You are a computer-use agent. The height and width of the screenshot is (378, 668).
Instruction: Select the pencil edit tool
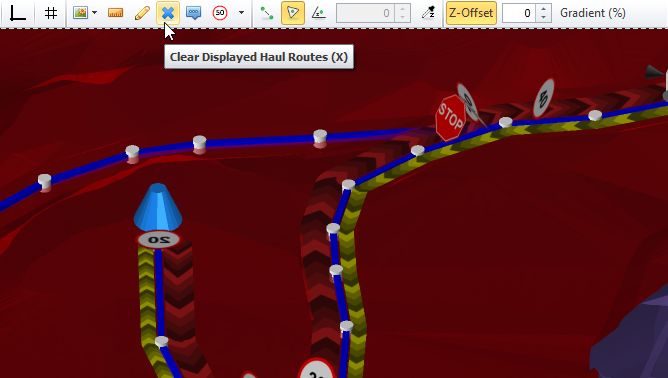[x=142, y=13]
